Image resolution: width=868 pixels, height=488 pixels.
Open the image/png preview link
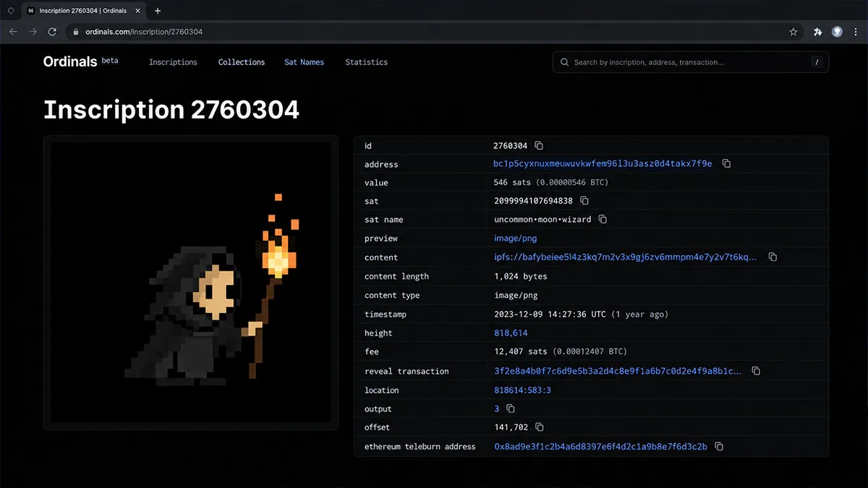(515, 238)
